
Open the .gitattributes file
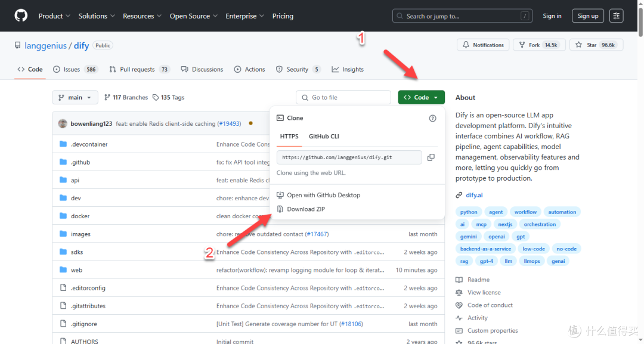(88, 306)
